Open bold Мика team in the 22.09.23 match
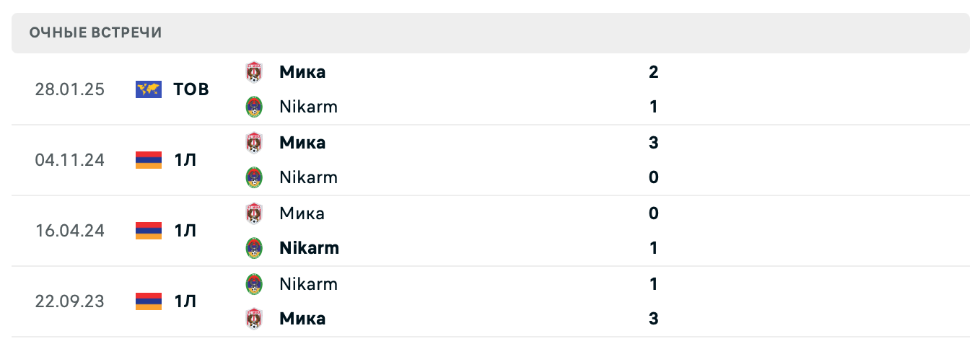The height and width of the screenshot is (349, 980). point(302,319)
